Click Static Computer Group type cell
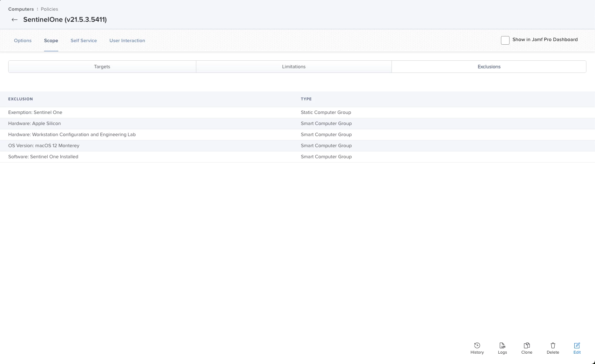This screenshot has height=364, width=595. (x=326, y=112)
